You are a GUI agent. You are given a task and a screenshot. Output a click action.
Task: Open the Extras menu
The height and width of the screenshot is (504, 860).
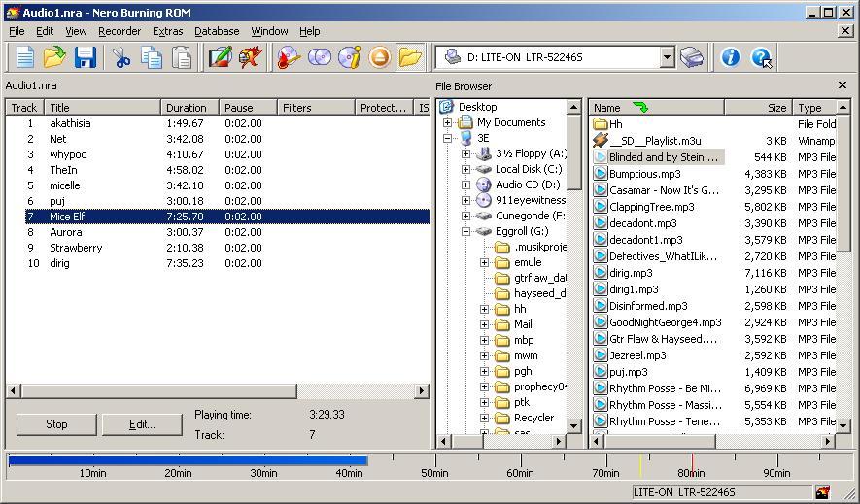[167, 31]
